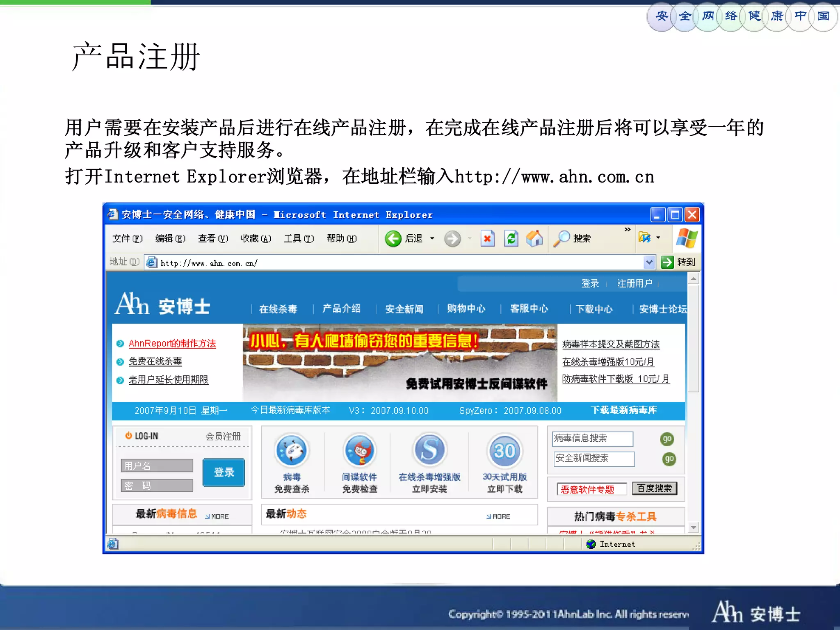This screenshot has width=840, height=630.
Task: Click the 登录 link at top
Action: point(590,283)
